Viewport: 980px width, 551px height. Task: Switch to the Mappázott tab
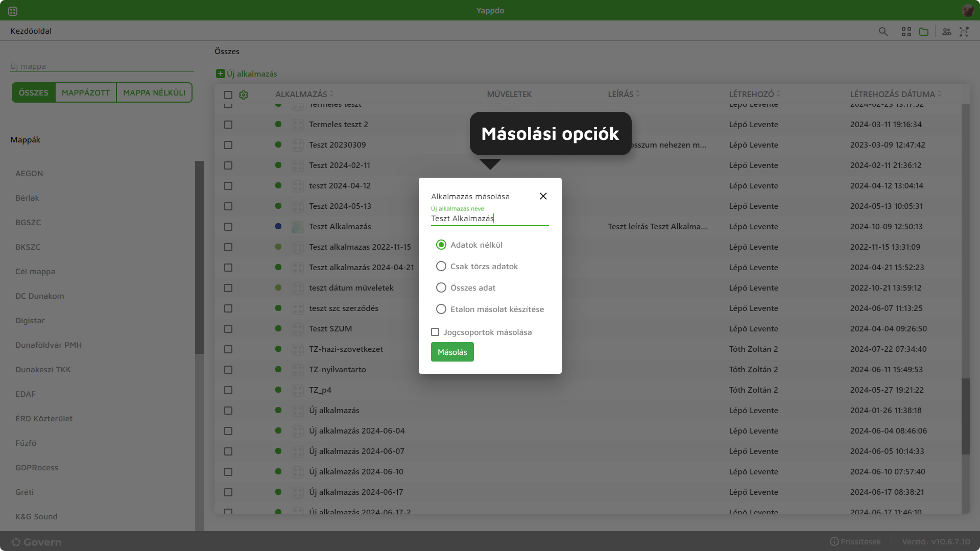coord(86,92)
